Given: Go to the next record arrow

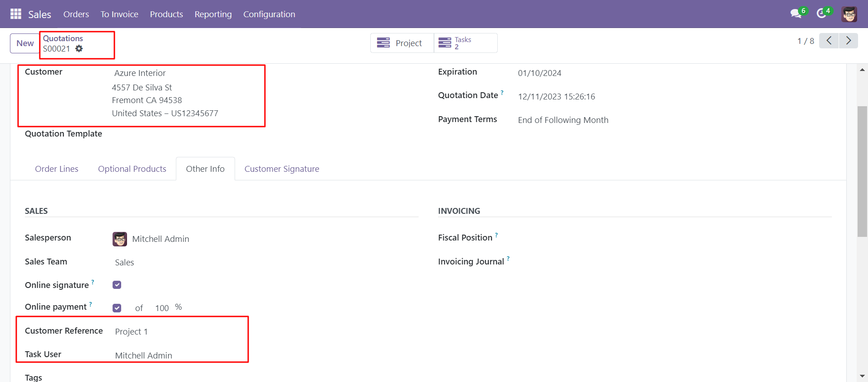Looking at the screenshot, I should pyautogui.click(x=849, y=41).
